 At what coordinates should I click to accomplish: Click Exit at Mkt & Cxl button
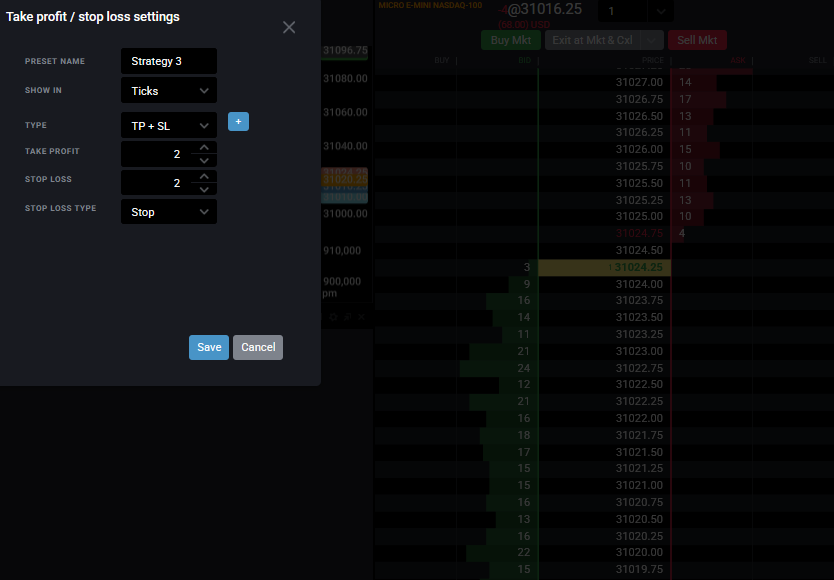tap(592, 40)
